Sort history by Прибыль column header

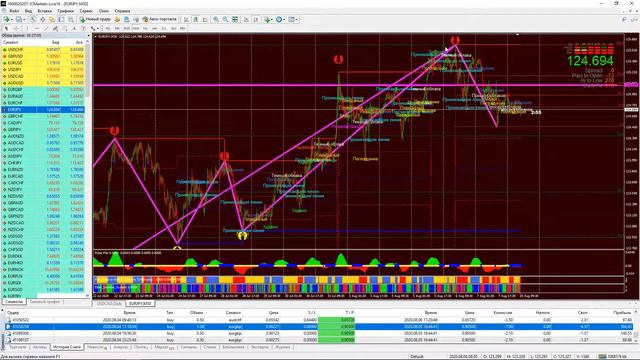[622, 312]
